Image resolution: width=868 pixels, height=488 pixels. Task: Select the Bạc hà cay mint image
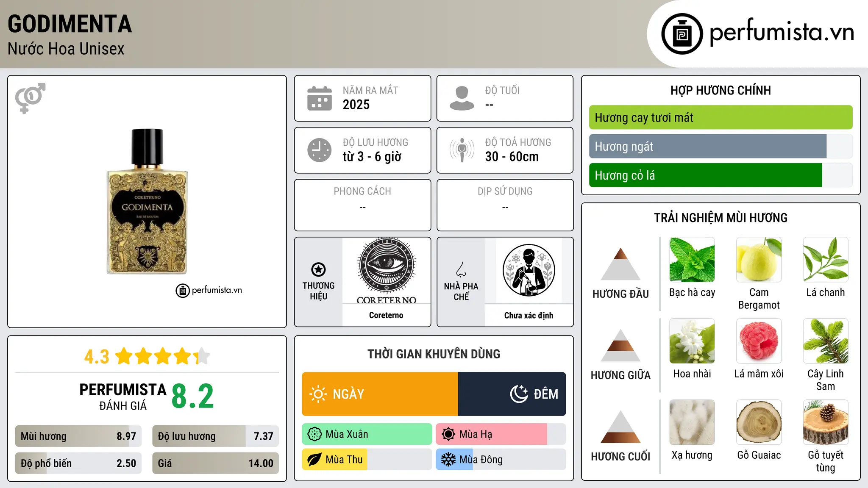point(692,260)
